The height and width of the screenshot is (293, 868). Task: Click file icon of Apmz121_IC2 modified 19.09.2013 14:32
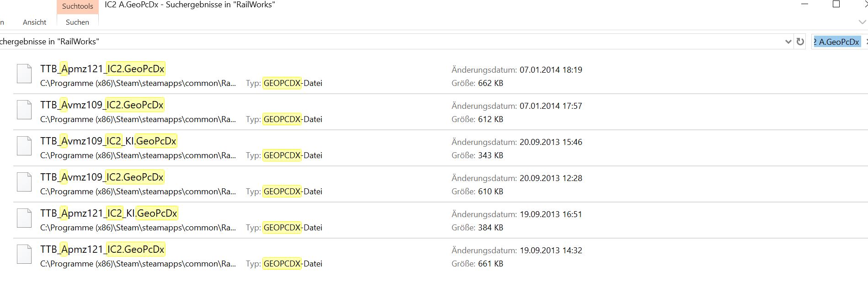[24, 255]
